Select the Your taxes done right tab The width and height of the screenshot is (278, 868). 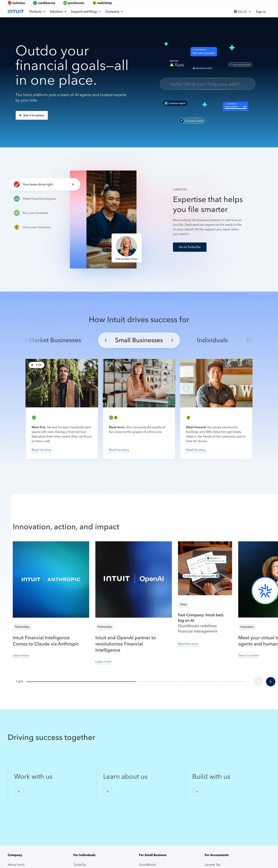[x=44, y=184]
